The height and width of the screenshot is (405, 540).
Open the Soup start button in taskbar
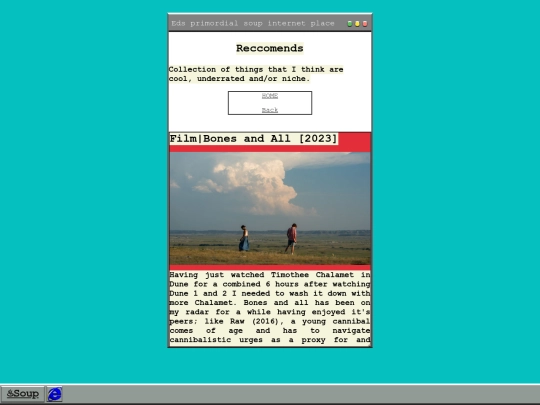tap(23, 394)
